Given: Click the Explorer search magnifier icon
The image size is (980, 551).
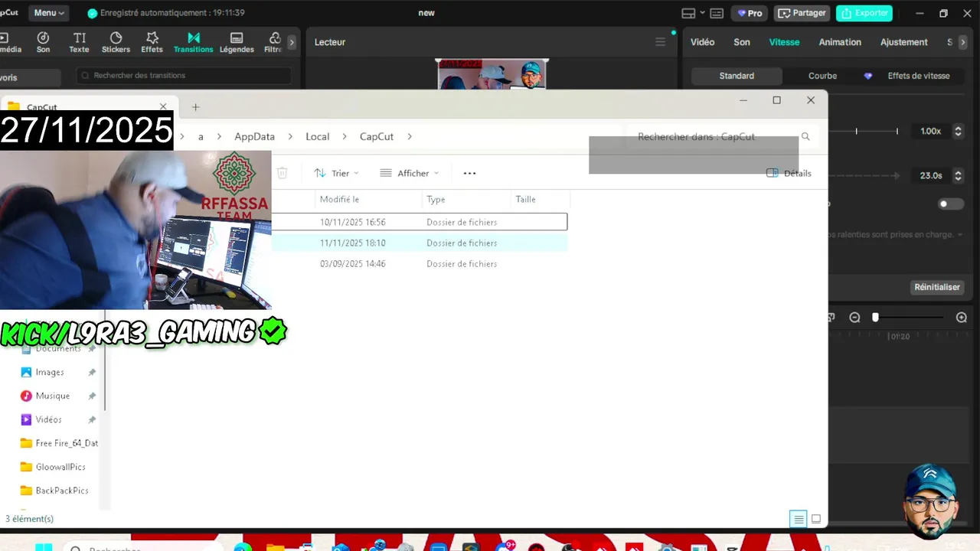Looking at the screenshot, I should (x=805, y=136).
